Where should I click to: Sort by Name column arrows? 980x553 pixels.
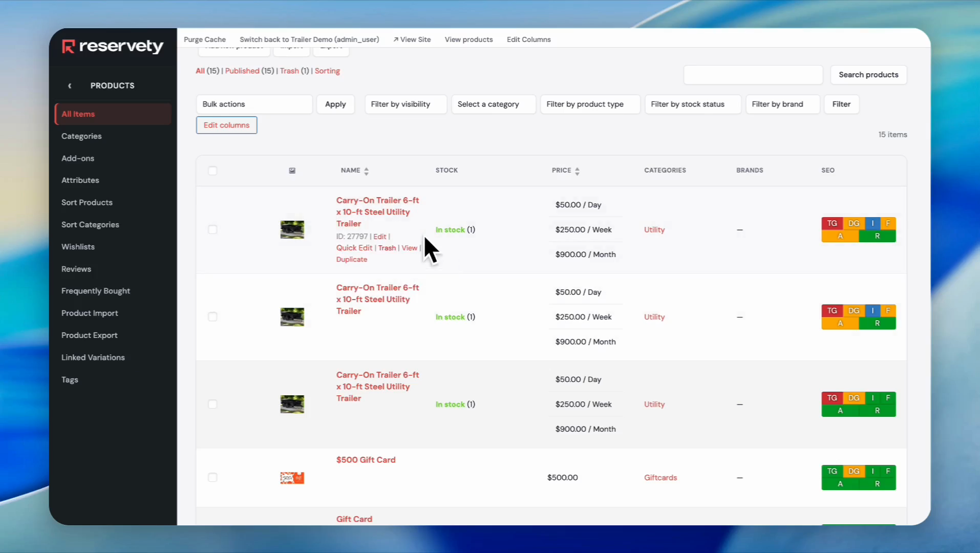(366, 171)
